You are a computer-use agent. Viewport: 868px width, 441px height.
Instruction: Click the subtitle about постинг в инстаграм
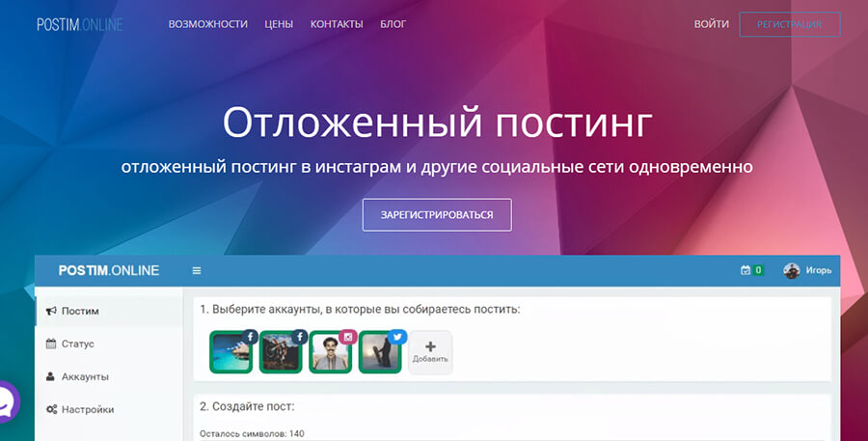[x=437, y=167]
